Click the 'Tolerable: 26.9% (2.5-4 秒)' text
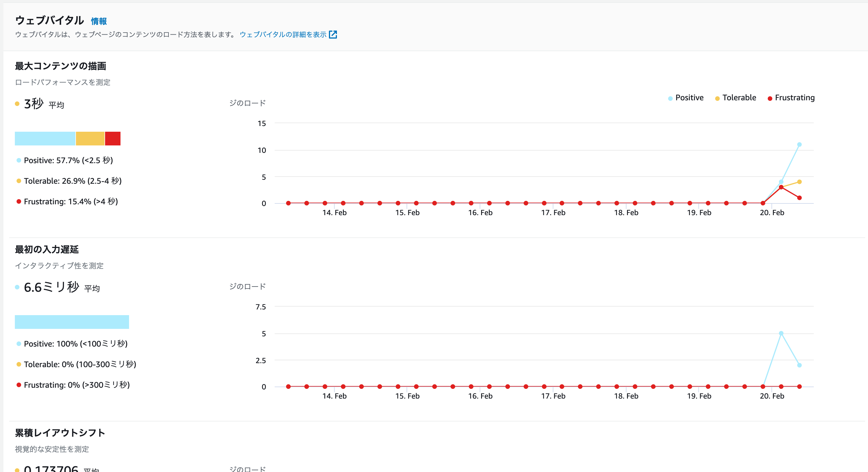Screen dimensions: 868x472 [x=73, y=181]
